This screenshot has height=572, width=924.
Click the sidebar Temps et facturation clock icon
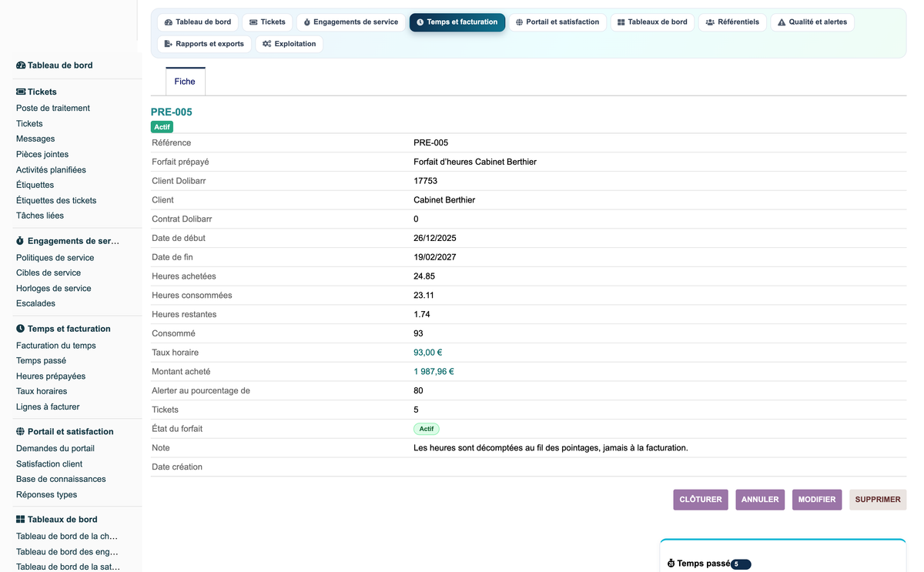[20, 329]
